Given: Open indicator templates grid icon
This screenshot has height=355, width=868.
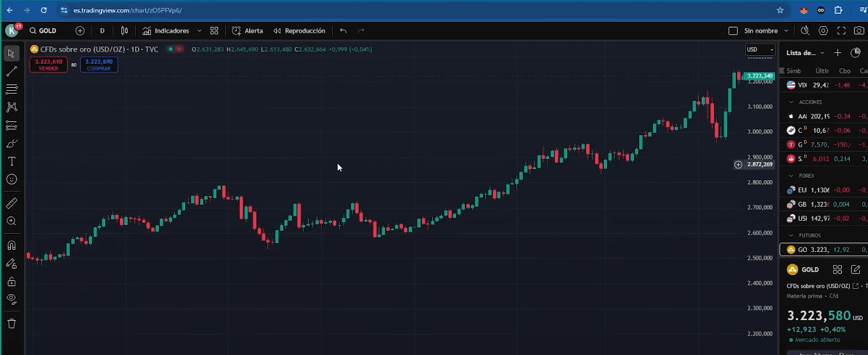Looking at the screenshot, I should tap(214, 31).
